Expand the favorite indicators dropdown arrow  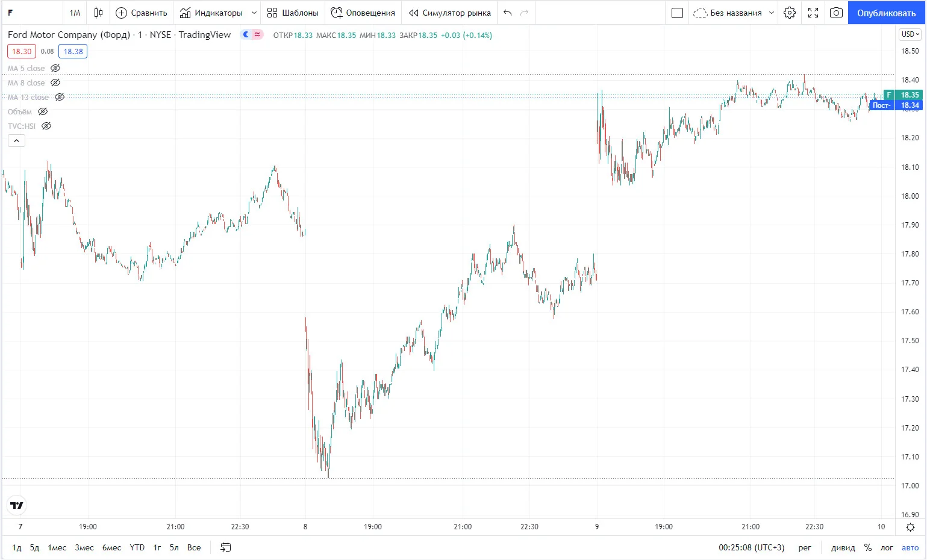(254, 13)
